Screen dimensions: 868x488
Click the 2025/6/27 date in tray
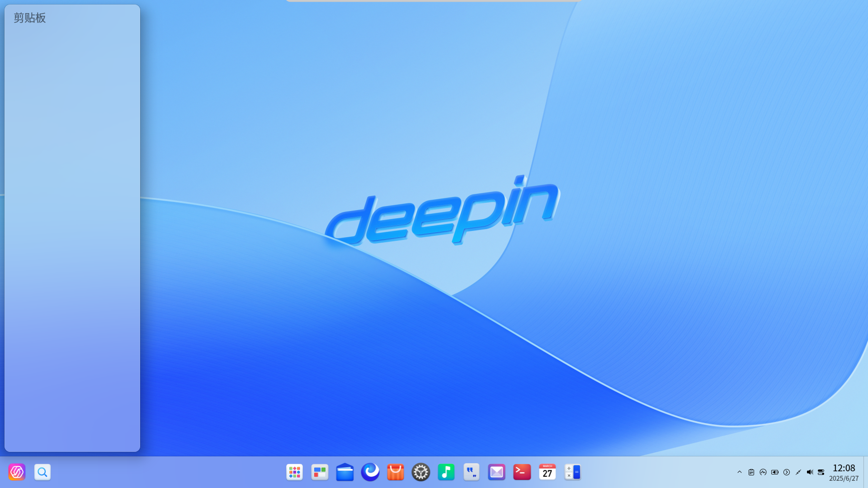pos(844,479)
